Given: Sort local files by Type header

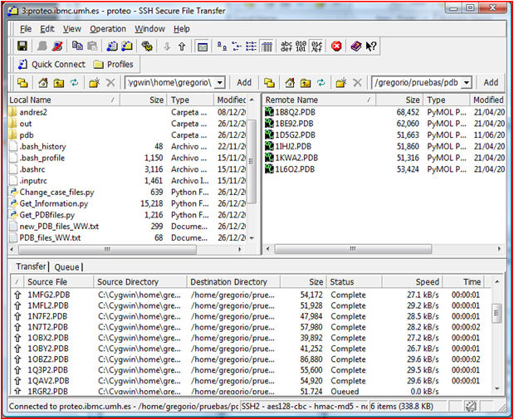Looking at the screenshot, I should [x=190, y=100].
